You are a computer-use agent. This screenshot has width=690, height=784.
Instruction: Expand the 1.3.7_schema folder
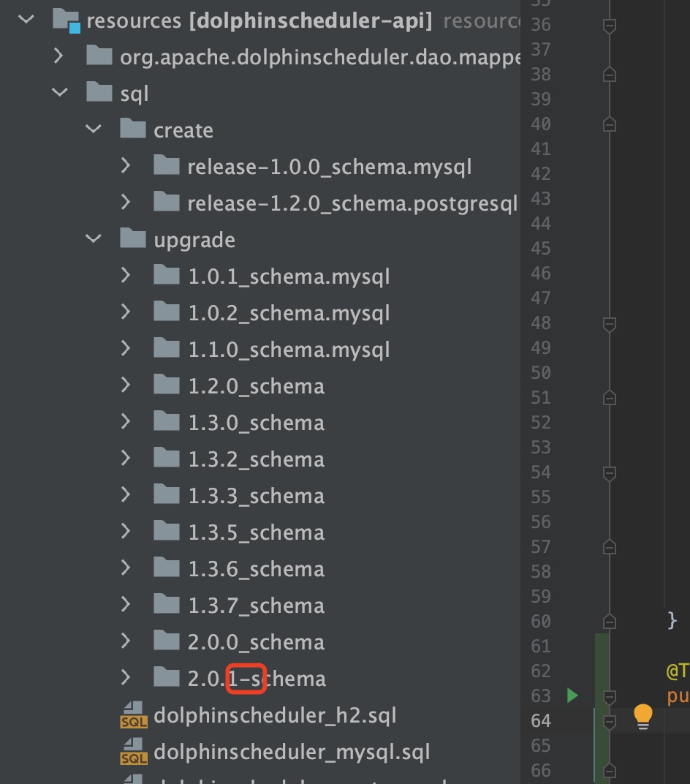click(126, 605)
